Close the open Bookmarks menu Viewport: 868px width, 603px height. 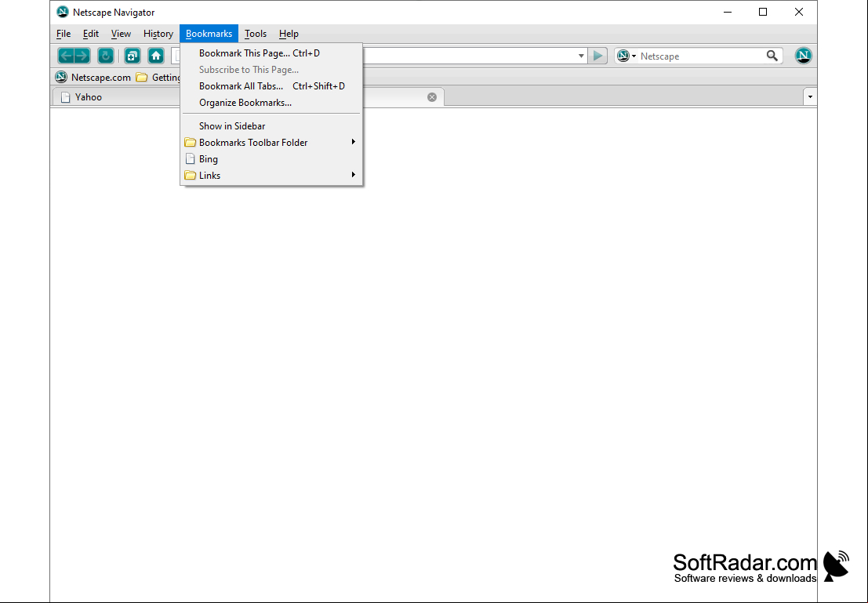(209, 34)
